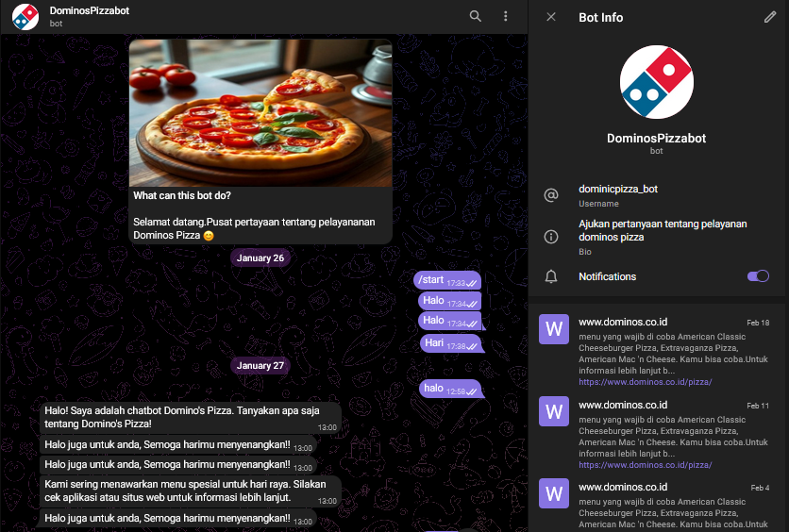Click the DominosPizzabot avatar in chat header
The height and width of the screenshot is (532, 789).
click(25, 17)
